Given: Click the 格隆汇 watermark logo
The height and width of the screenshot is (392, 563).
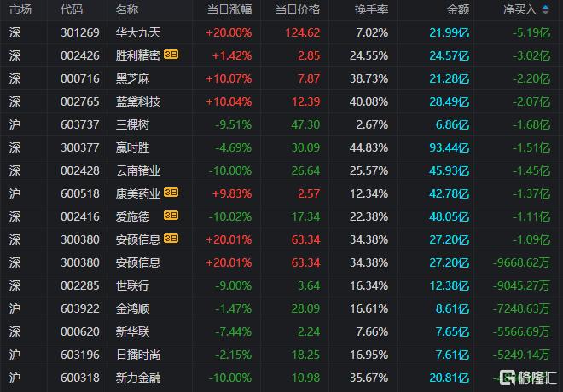Looking at the screenshot, I should (x=528, y=378).
